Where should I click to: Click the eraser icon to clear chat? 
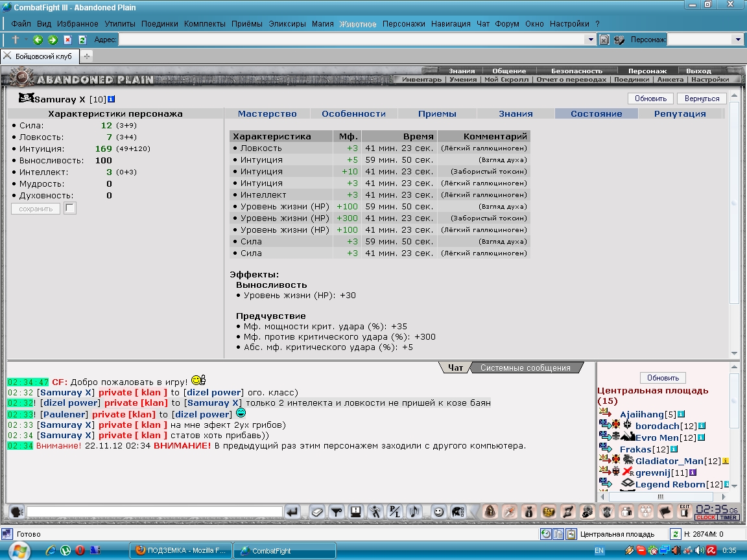click(x=317, y=512)
